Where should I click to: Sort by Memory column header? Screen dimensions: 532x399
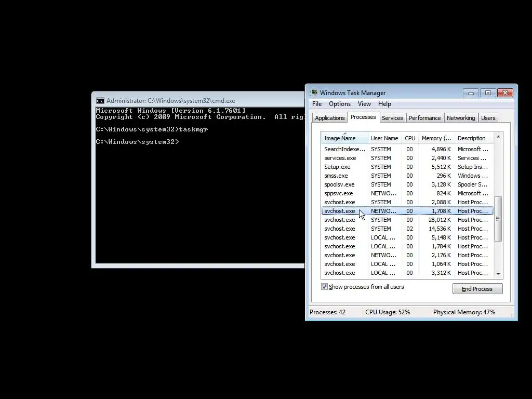436,138
